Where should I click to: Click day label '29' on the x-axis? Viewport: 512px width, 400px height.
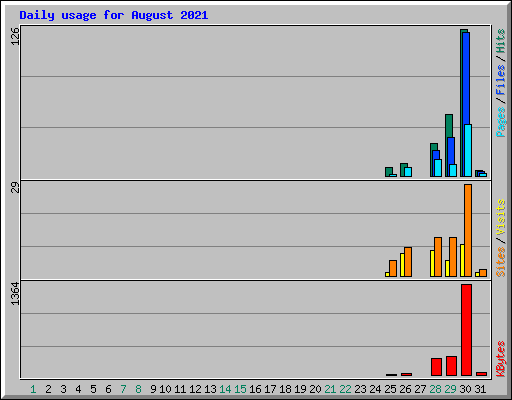tap(450, 389)
